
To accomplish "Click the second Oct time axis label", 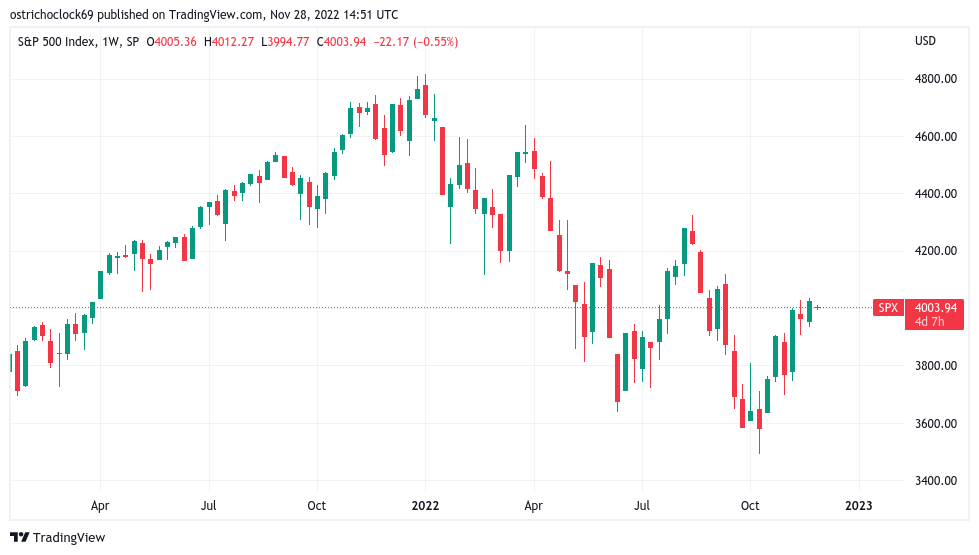I will point(750,506).
